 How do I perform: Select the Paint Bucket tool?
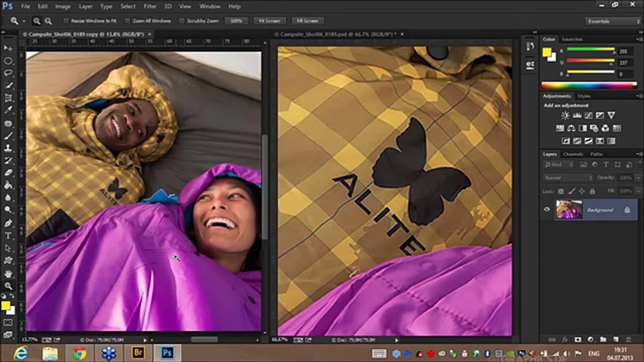pos(8,186)
